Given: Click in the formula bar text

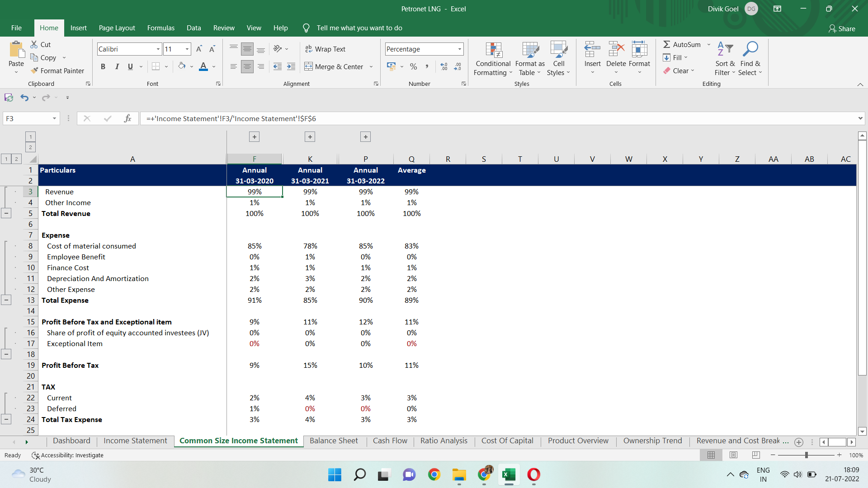Looking at the screenshot, I should [231, 118].
